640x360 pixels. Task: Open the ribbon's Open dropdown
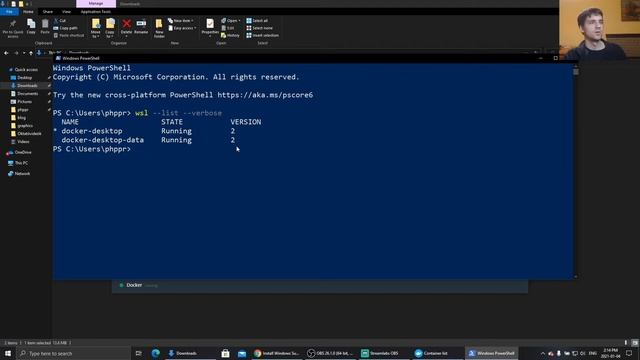coord(231,20)
